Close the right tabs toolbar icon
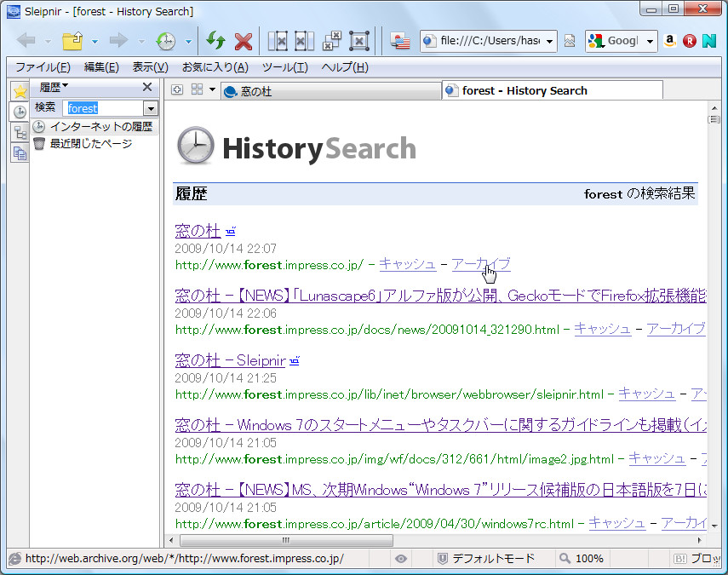This screenshot has height=575, width=728. click(305, 41)
